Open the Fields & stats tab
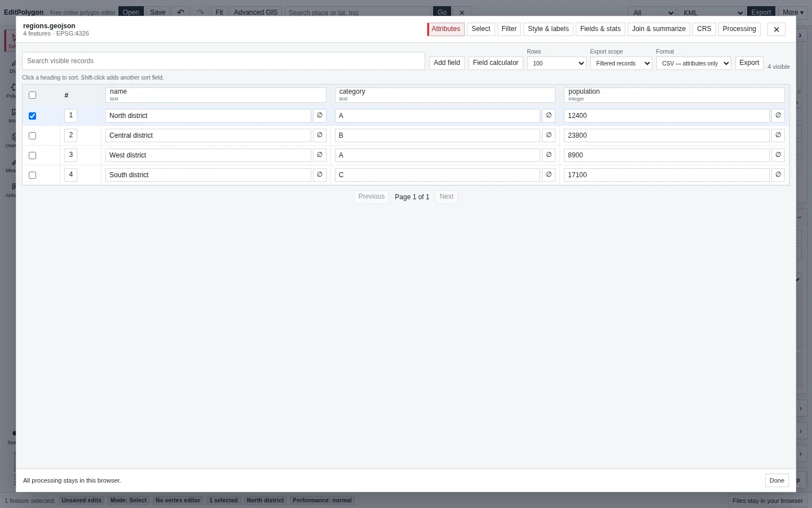The height and width of the screenshot is (508, 812). coord(601,29)
